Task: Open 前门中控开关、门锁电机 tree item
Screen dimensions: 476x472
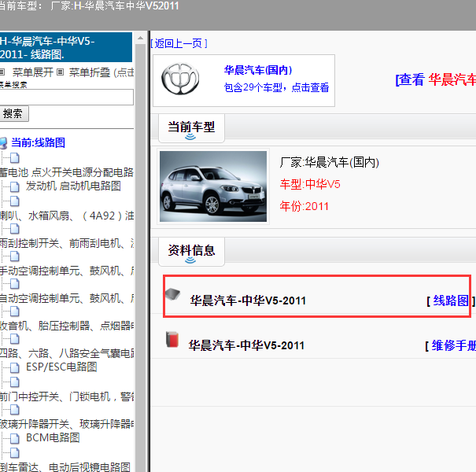Action: [x=66, y=396]
